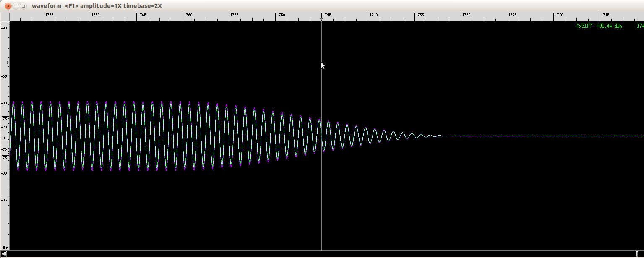644x258 pixels.
Task: Click the 1745 label on the time ruler
Action: tap(327, 15)
